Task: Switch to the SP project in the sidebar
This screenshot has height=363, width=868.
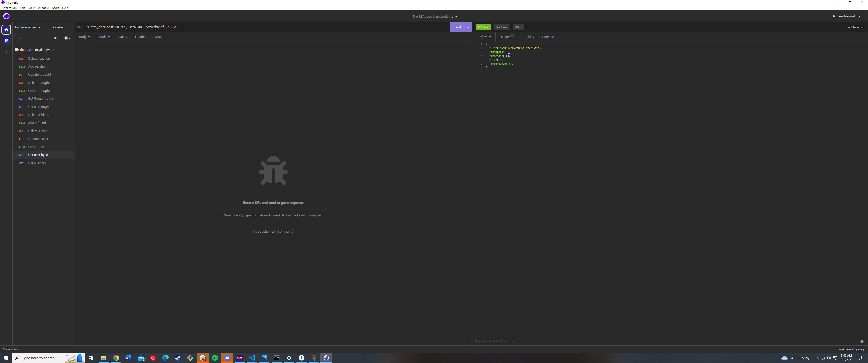Action: tap(6, 40)
